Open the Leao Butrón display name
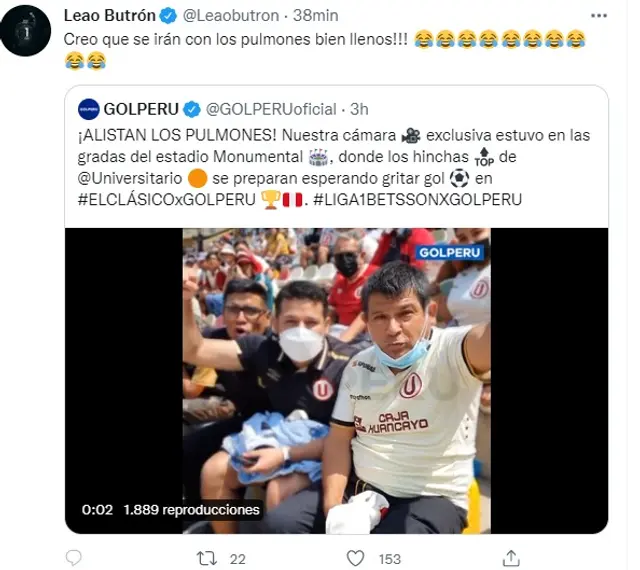Screen dimensions: 640x570 110,16
